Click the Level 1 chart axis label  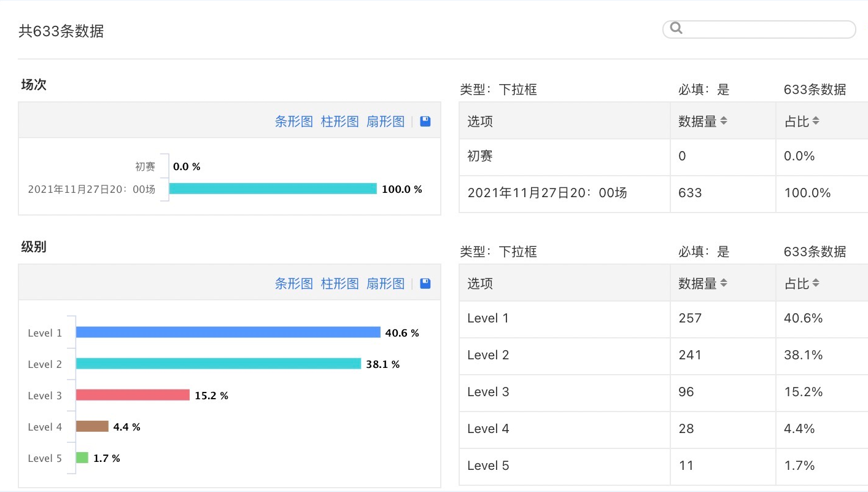[x=45, y=333]
